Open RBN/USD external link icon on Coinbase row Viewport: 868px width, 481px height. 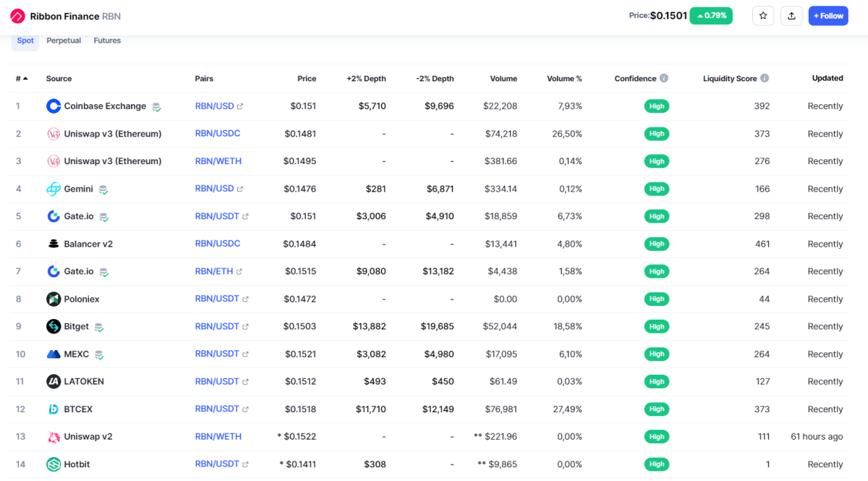(x=241, y=106)
